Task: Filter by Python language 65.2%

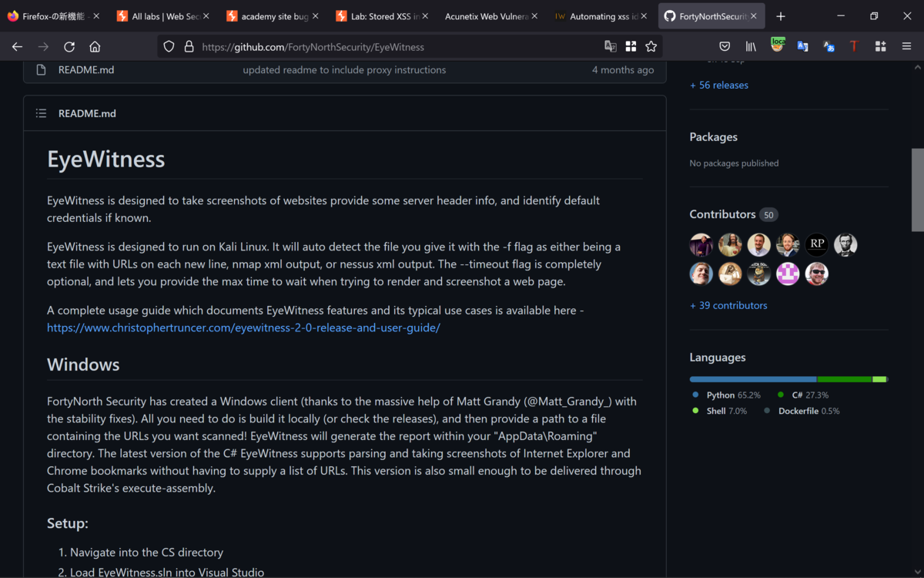Action: pos(727,395)
